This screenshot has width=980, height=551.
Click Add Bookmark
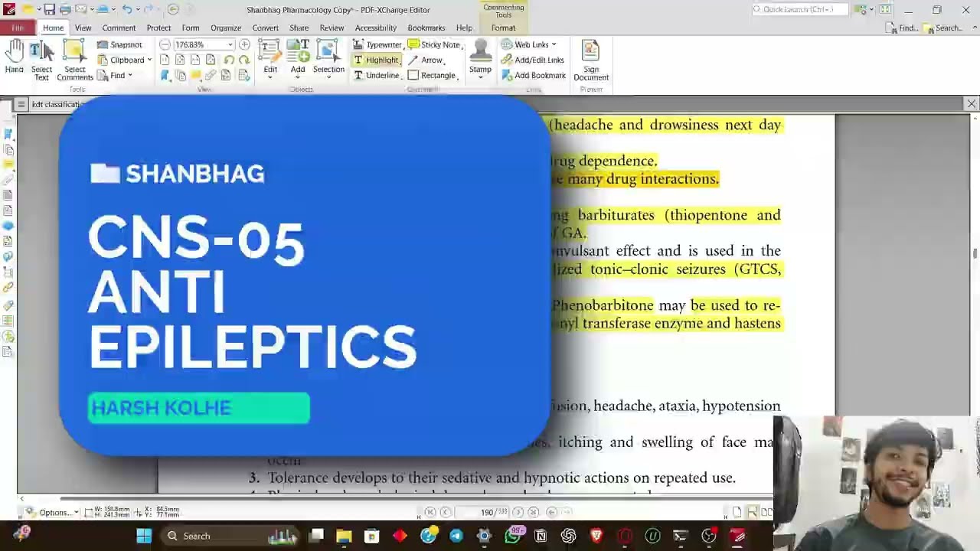533,75
